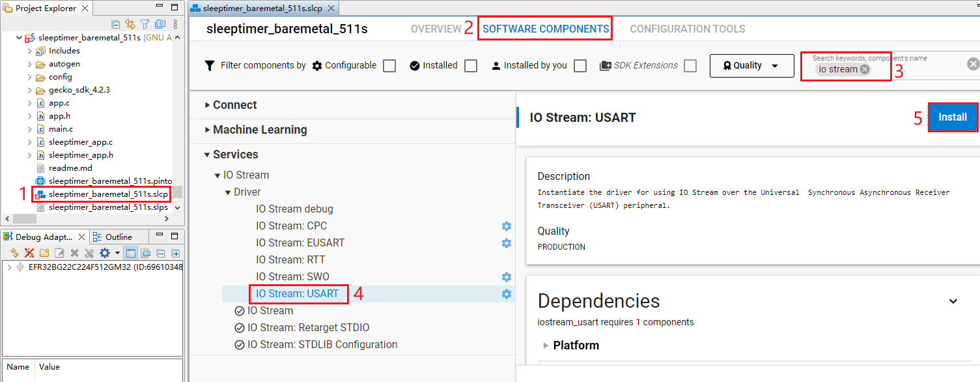This screenshot has height=382, width=980.
Task: Refresh the debug adapters list
Action: 14,252
